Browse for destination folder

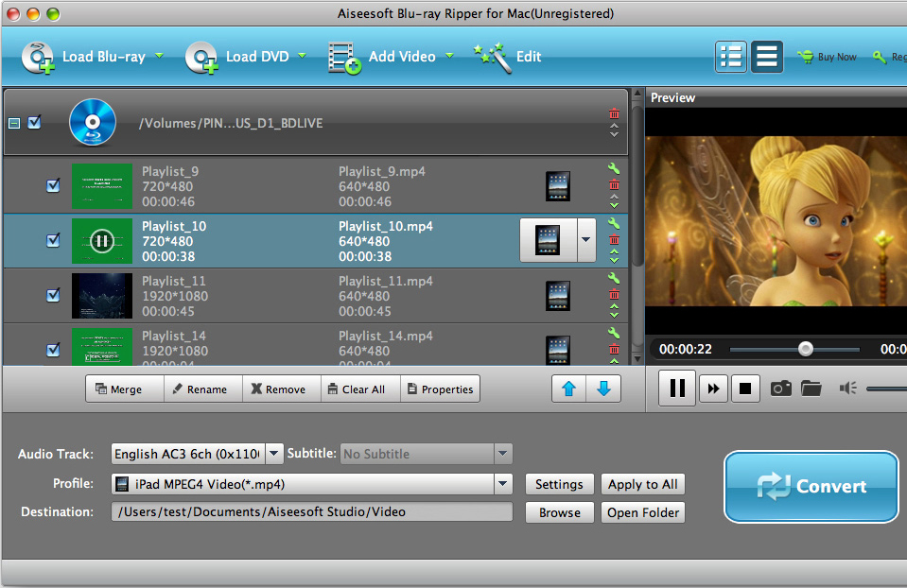(559, 512)
